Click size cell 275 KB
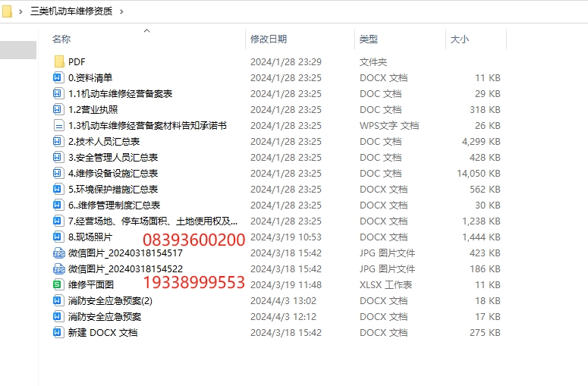This screenshot has width=588, height=386. 485,333
